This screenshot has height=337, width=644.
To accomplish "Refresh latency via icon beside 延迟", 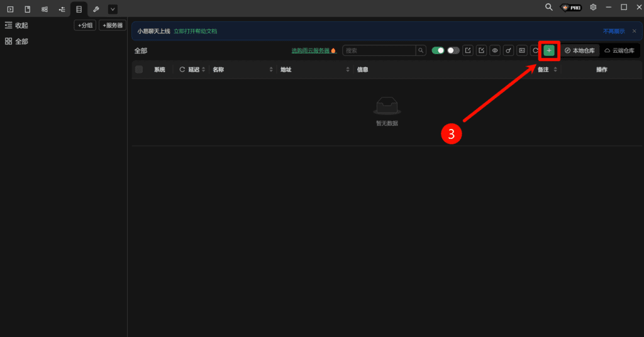I will [x=182, y=70].
